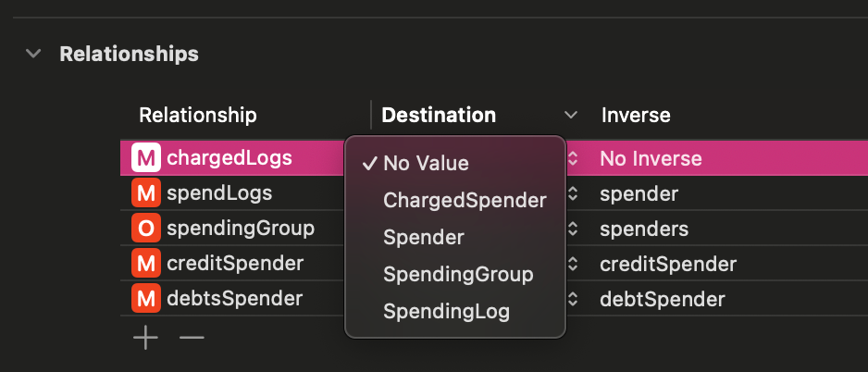Image resolution: width=868 pixels, height=372 pixels.
Task: Choose No Value from destination menu
Action: 426,164
